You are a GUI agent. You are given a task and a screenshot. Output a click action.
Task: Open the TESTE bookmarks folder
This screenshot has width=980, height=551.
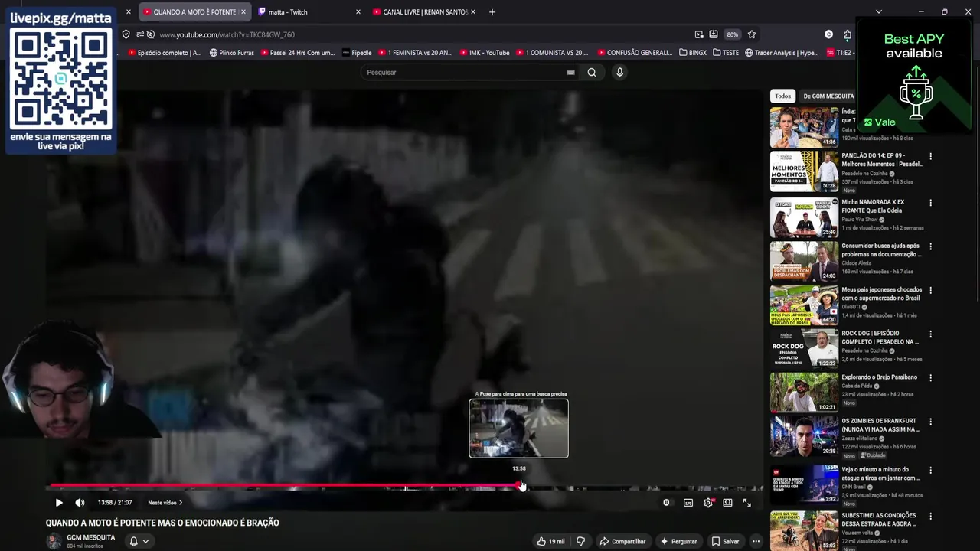point(726,53)
